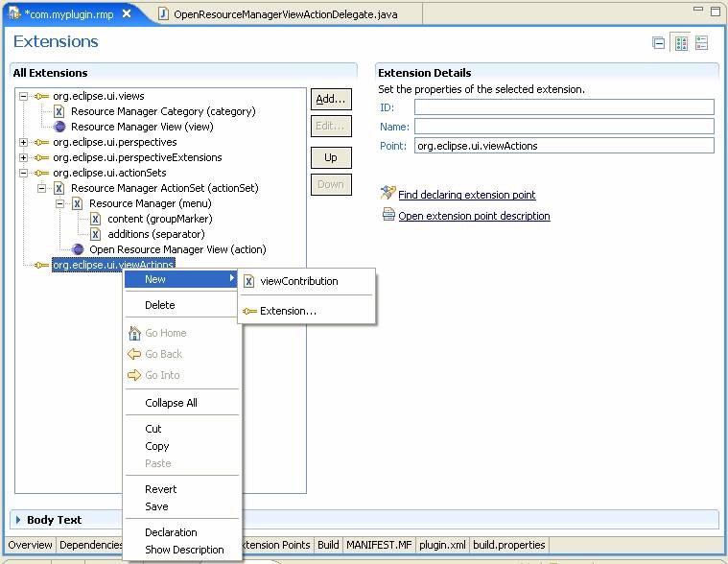728x564 pixels.
Task: Click the Edit... button
Action: (331, 127)
